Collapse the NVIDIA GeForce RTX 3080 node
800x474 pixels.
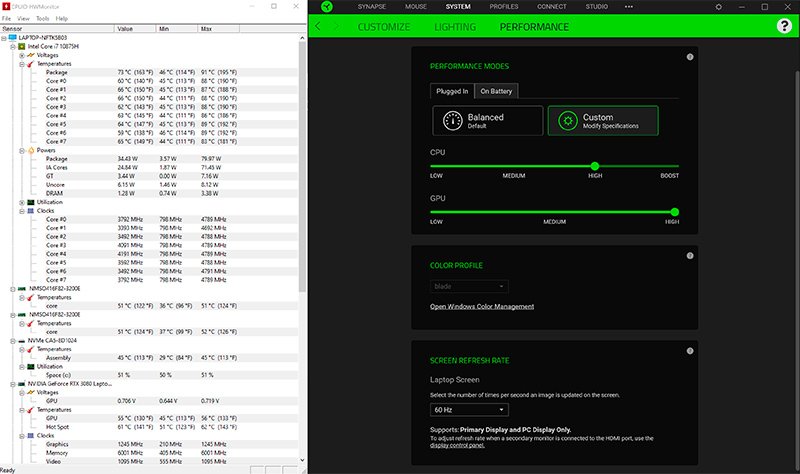pos(13,384)
